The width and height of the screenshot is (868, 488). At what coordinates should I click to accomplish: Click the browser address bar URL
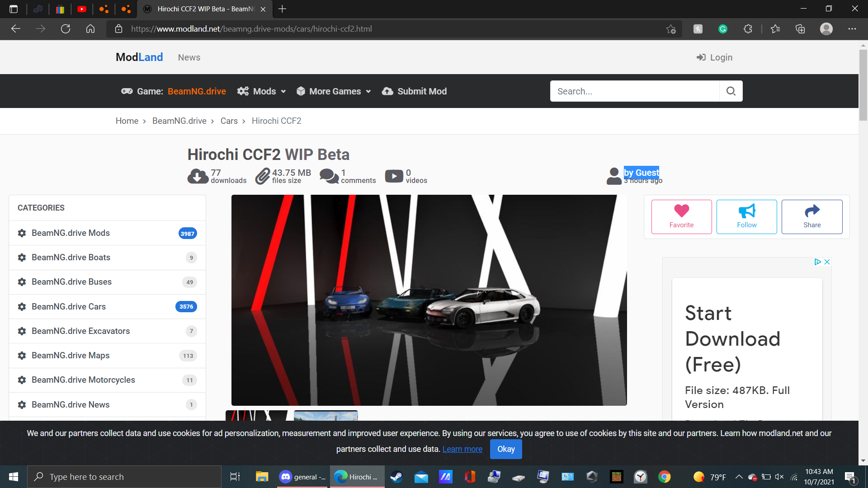click(251, 29)
